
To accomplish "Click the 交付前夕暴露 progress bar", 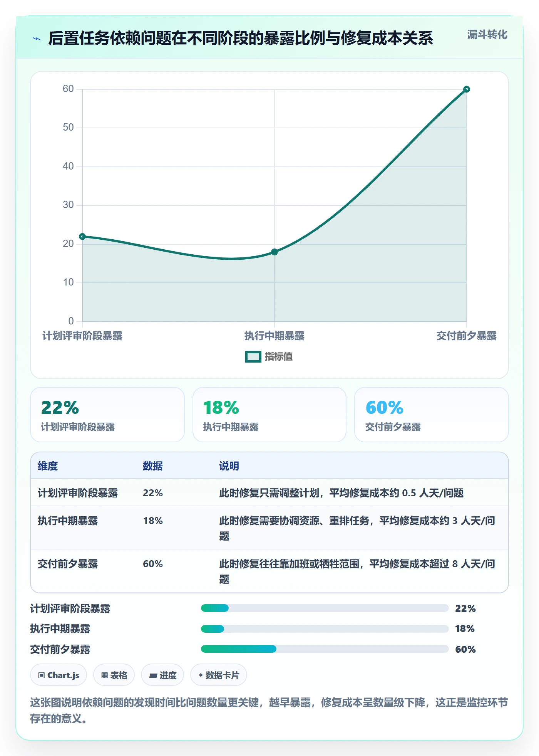I will point(325,649).
